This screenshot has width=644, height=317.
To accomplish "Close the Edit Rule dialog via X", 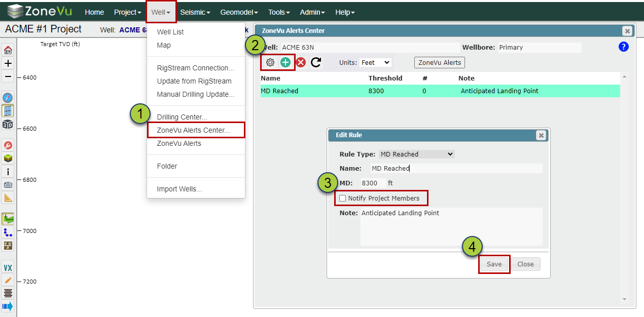I will click(x=541, y=135).
